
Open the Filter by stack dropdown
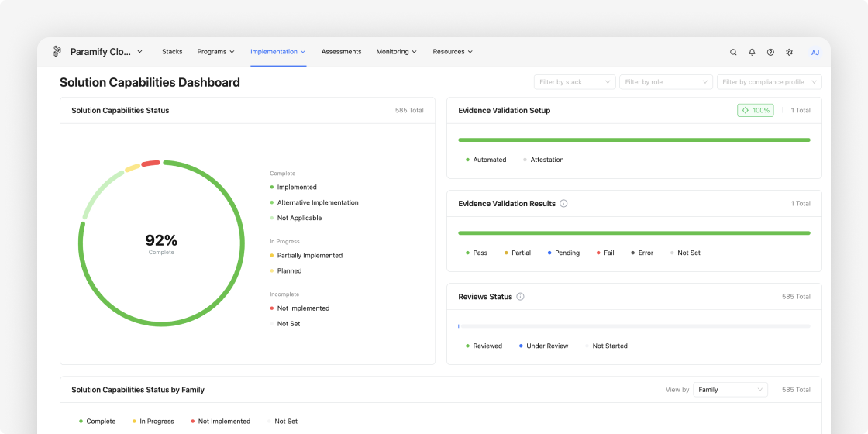(574, 82)
